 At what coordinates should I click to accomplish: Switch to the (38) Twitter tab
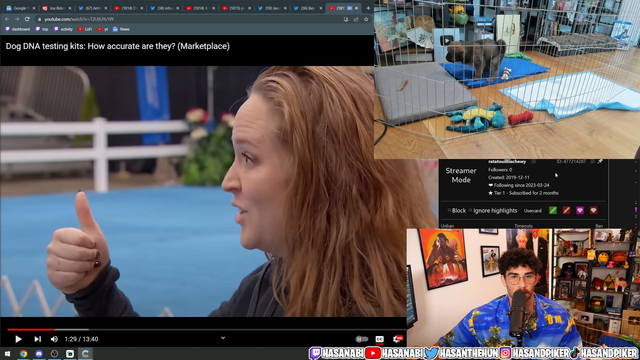tap(164, 8)
